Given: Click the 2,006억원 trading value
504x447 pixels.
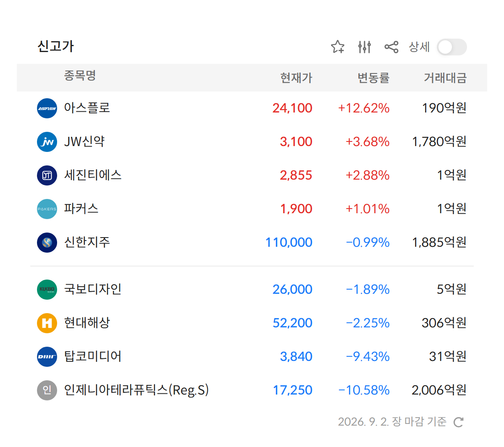Looking at the screenshot, I should tap(439, 390).
